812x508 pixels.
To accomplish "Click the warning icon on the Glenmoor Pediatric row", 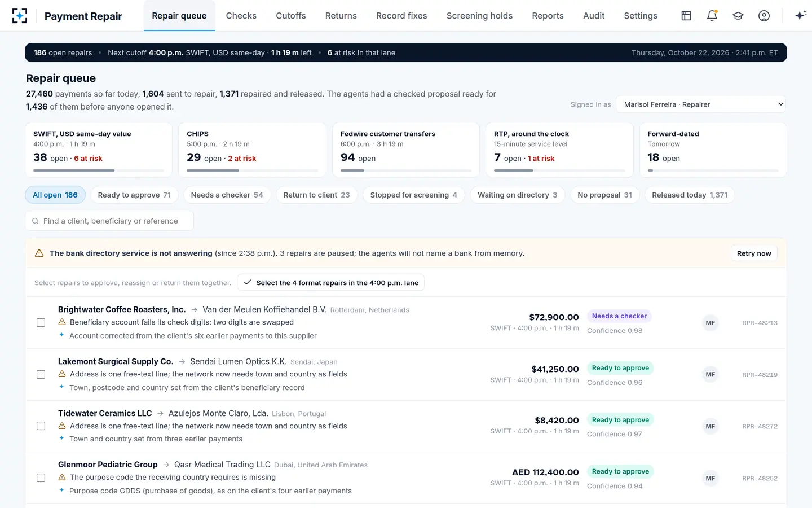I will (x=62, y=478).
